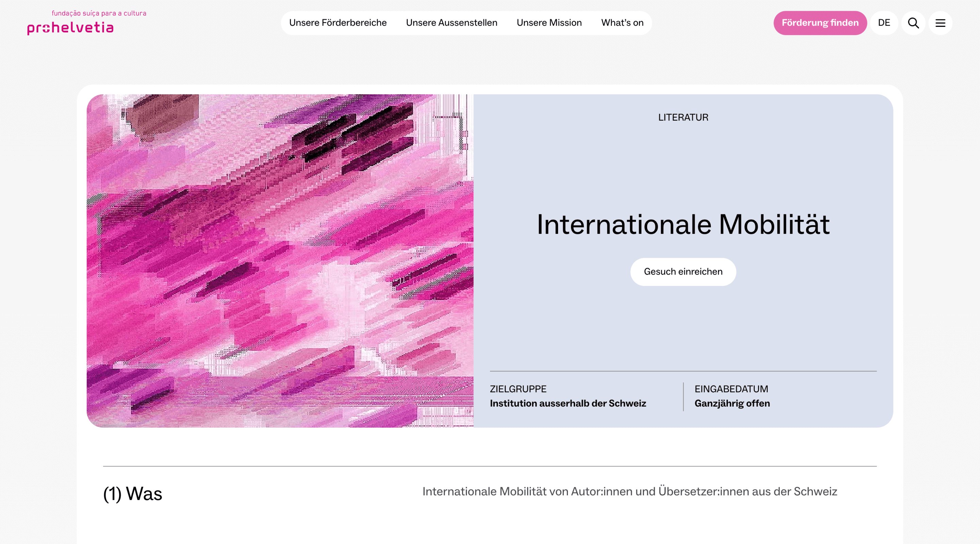
Task: Click Institution ausserhalb der Schweiz text
Action: [x=568, y=403]
